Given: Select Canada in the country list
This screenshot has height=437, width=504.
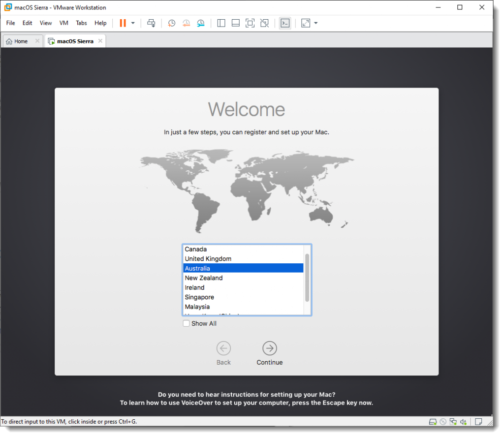Looking at the screenshot, I should click(x=243, y=250).
